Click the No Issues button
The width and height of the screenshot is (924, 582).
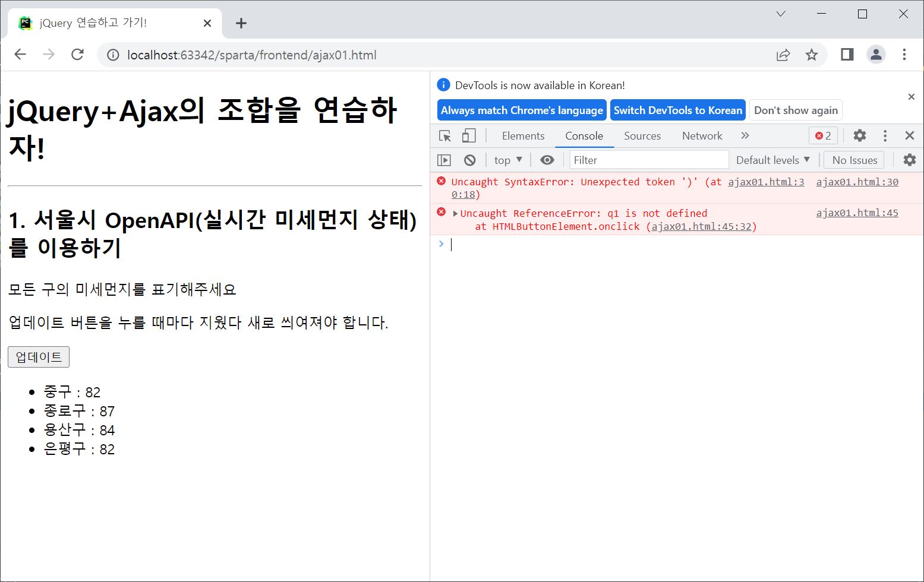[x=854, y=160]
